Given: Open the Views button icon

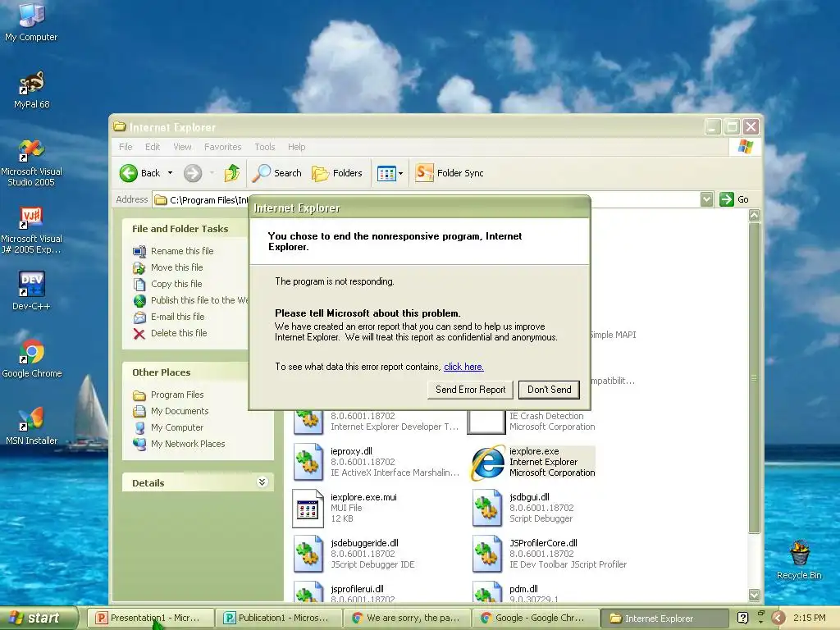Looking at the screenshot, I should pos(386,173).
